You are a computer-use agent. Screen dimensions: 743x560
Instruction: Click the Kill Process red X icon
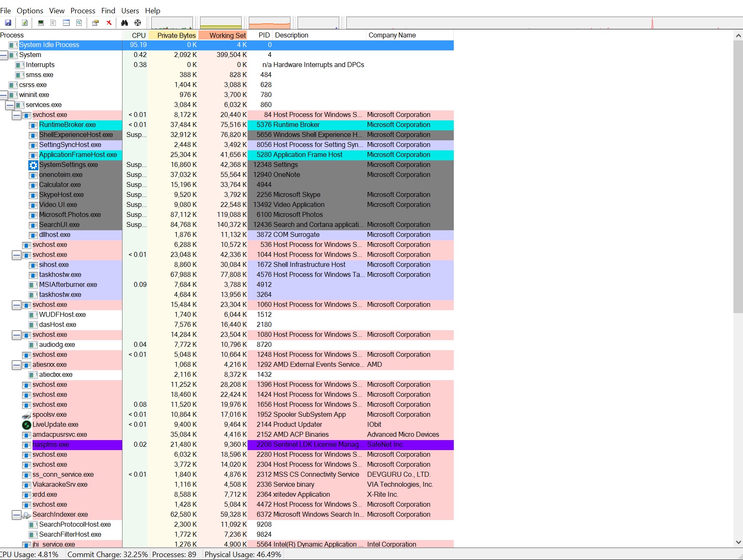point(109,23)
